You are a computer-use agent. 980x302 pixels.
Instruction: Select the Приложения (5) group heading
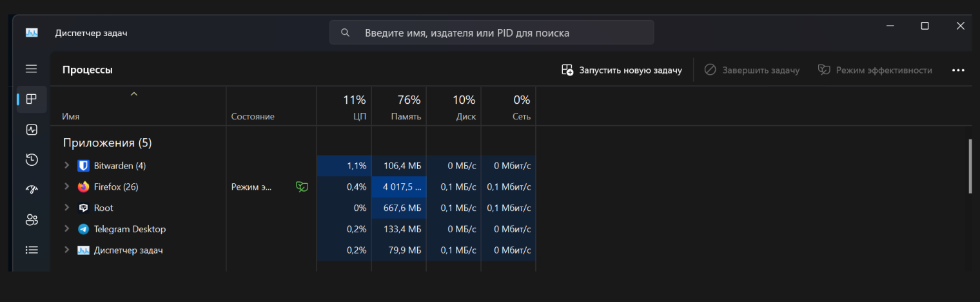(107, 143)
